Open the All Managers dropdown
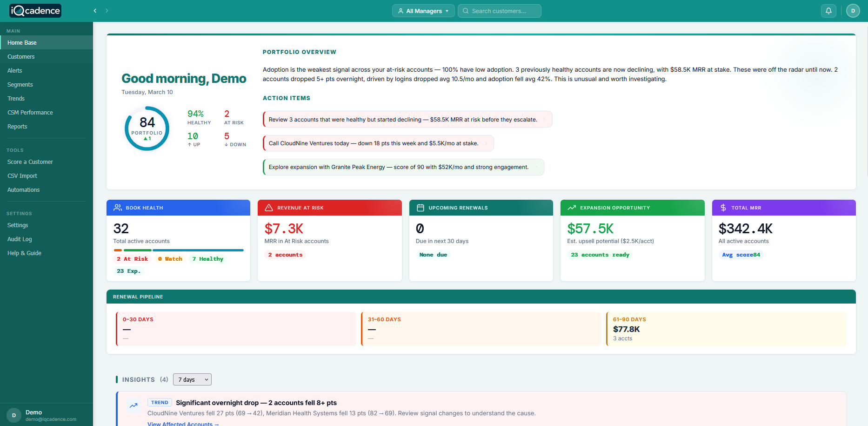 pyautogui.click(x=423, y=10)
